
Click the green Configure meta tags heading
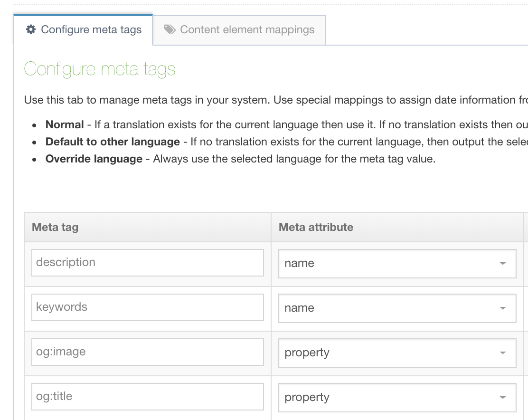pos(100,69)
